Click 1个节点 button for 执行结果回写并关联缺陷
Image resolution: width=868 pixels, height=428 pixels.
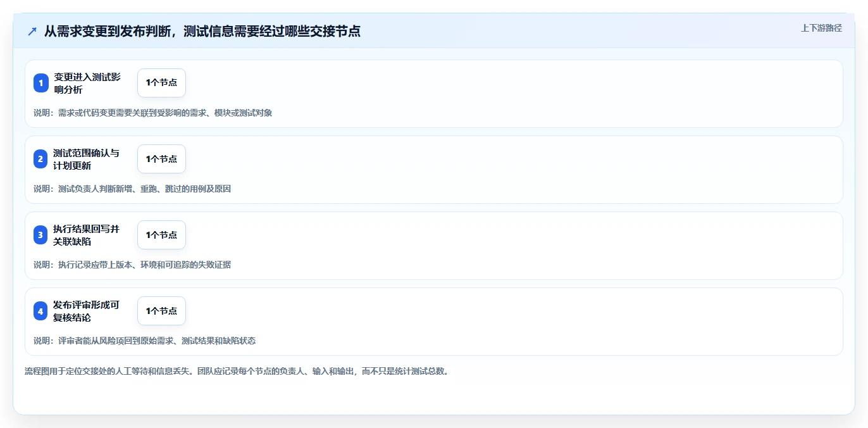[x=161, y=235]
